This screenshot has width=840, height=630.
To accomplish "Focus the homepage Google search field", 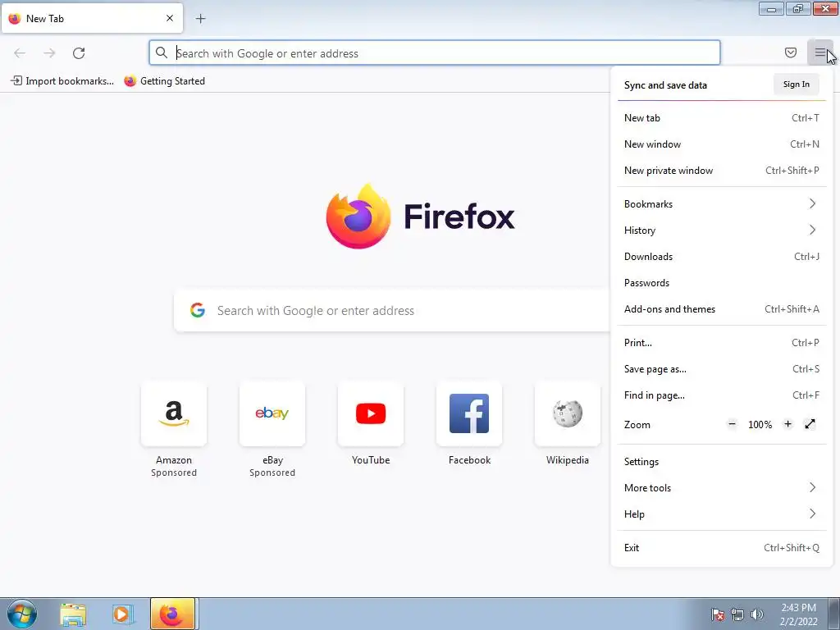I will tap(392, 310).
